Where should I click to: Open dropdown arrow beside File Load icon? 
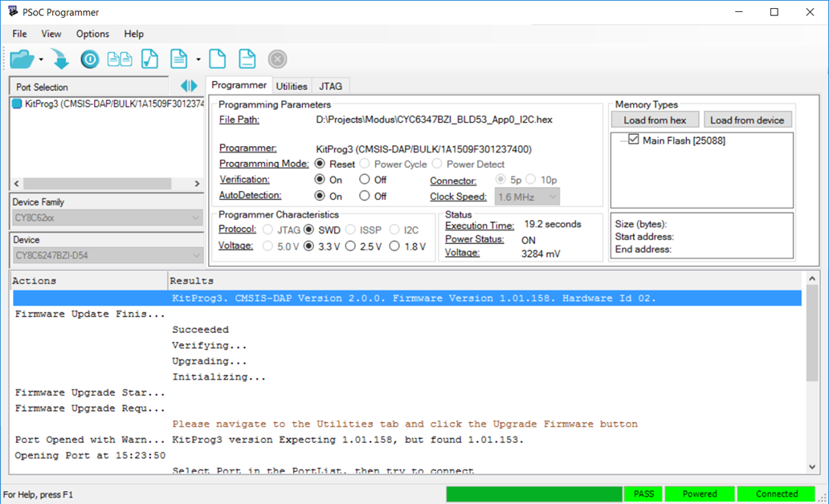(x=41, y=60)
